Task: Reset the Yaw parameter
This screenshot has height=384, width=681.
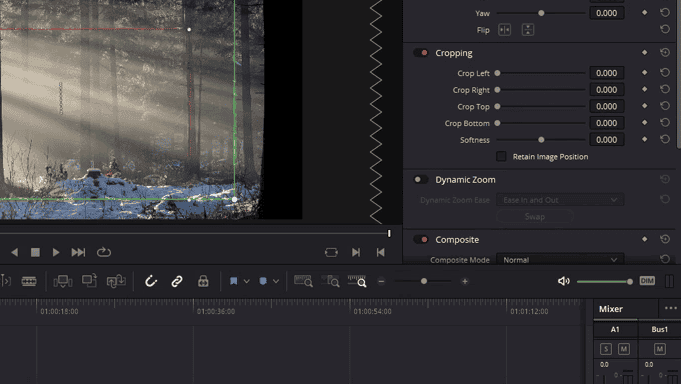Action: point(665,13)
